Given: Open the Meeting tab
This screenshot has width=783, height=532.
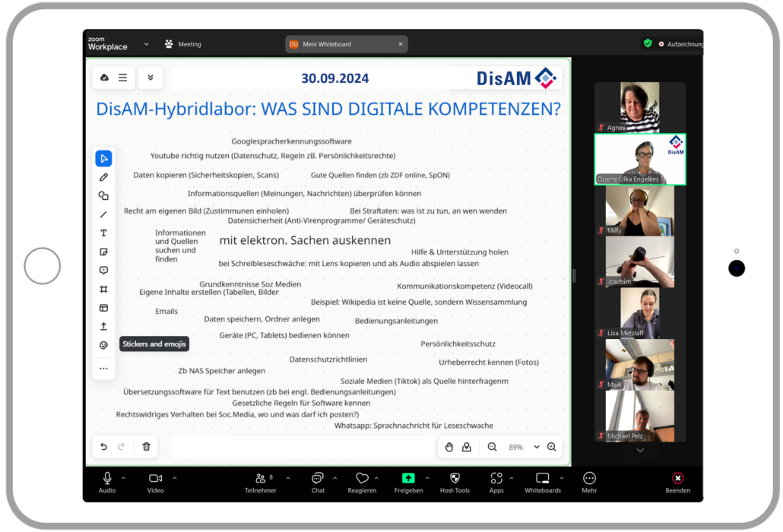Looking at the screenshot, I should 183,44.
